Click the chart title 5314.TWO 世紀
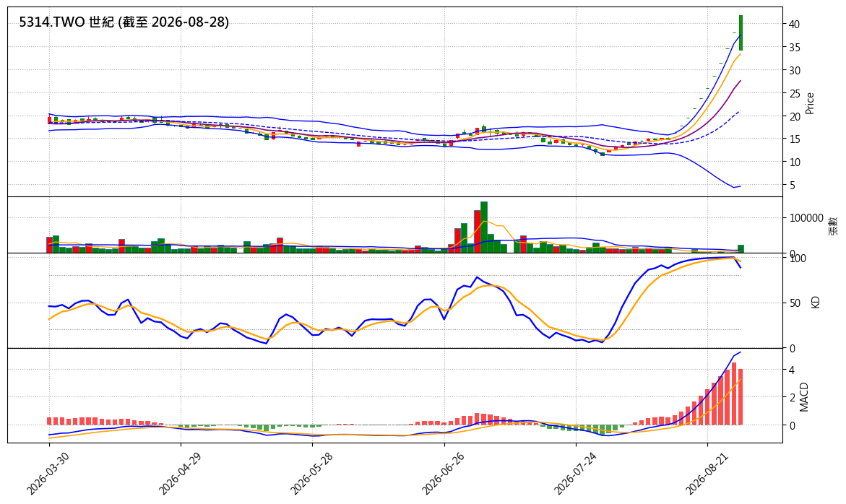This screenshot has width=846, height=504. click(124, 22)
